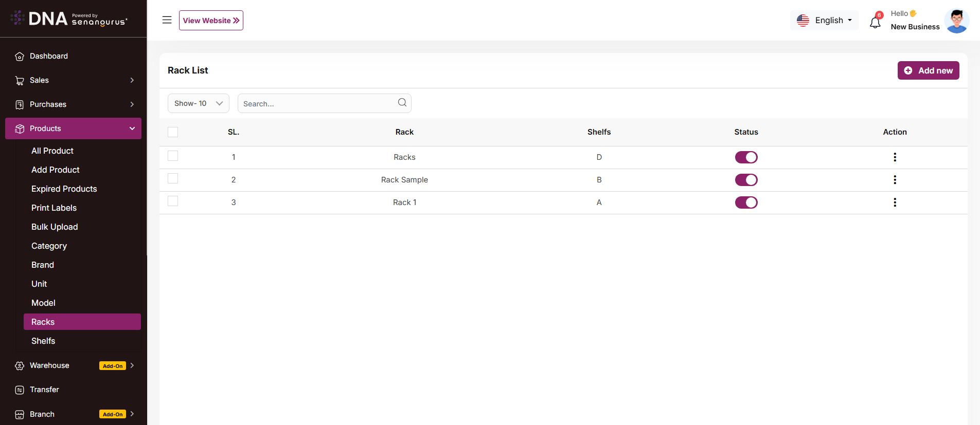Open action menu for Rack 1 row
Screen dimensions: 980x425
895,202
